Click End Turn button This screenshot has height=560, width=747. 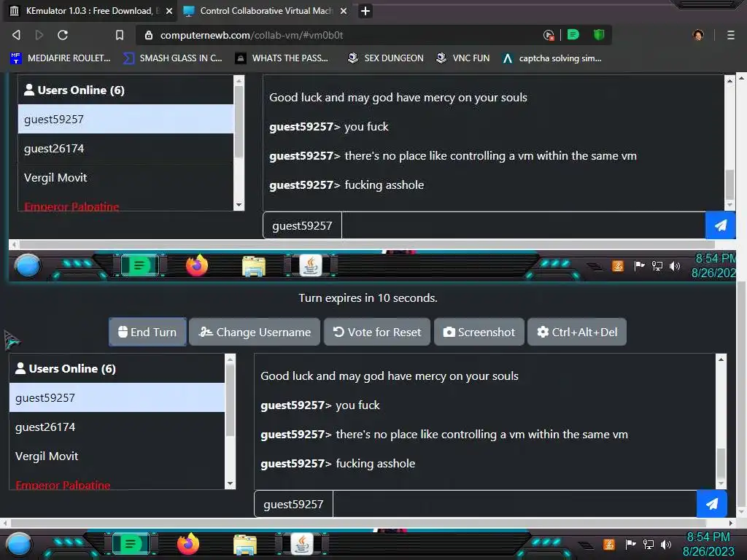(x=147, y=332)
